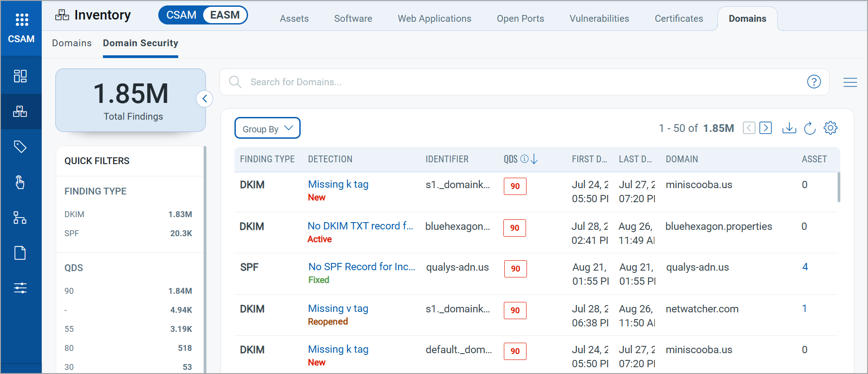The image size is (868, 374).
Task: Expand the Group By dropdown
Action: (267, 128)
